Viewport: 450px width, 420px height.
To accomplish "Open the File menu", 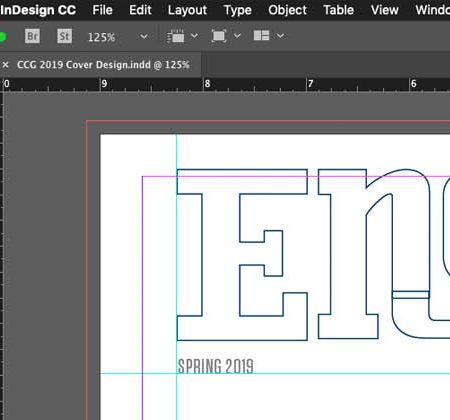I will [102, 10].
